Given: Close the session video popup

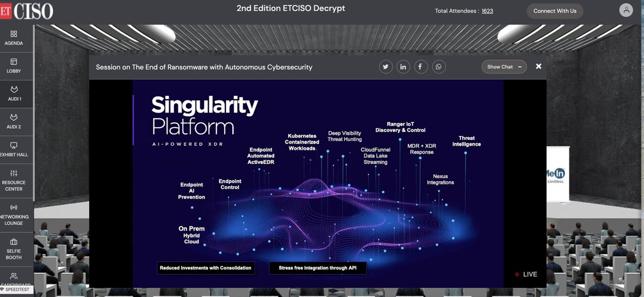Looking at the screenshot, I should [x=538, y=66].
